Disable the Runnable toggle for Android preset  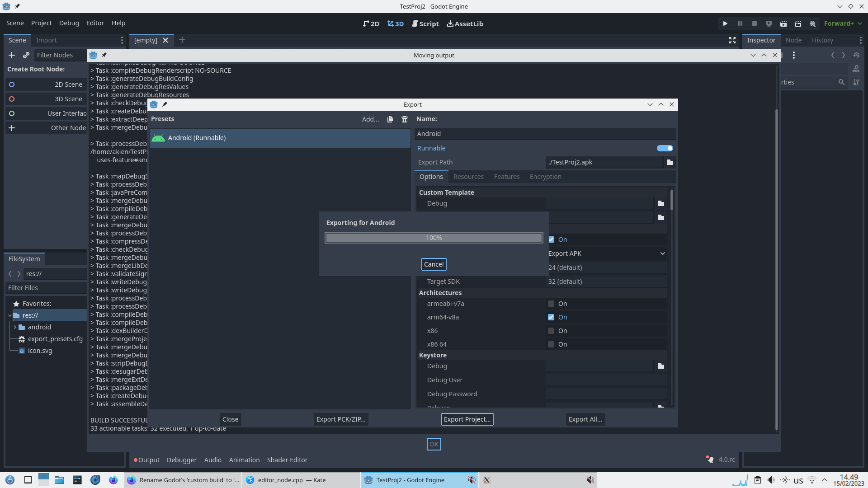[x=665, y=148]
